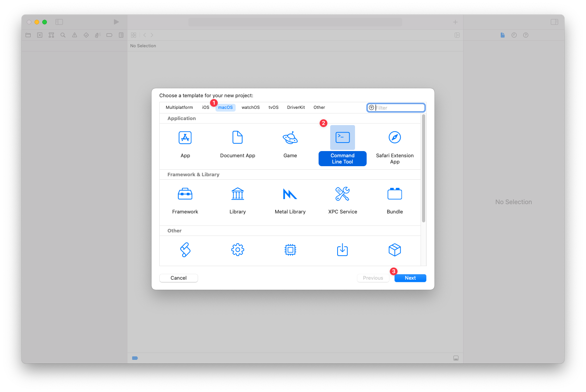Open the Symbol navigator

click(x=51, y=35)
